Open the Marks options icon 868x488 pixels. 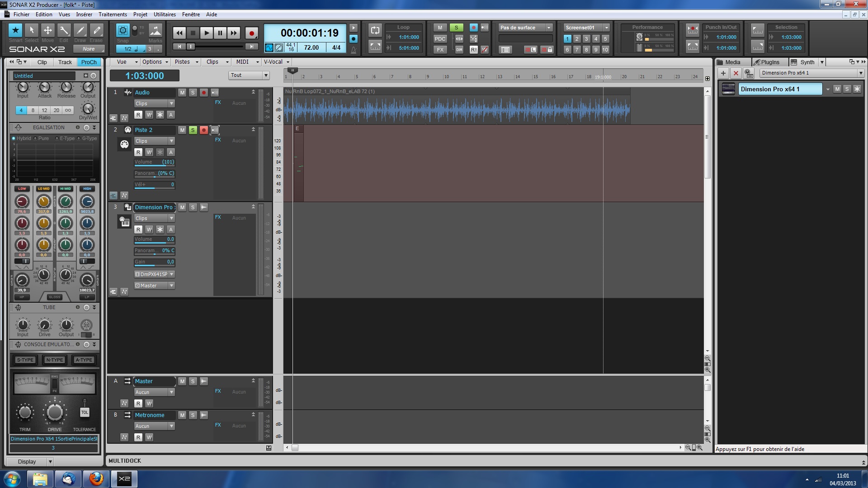pos(155,30)
